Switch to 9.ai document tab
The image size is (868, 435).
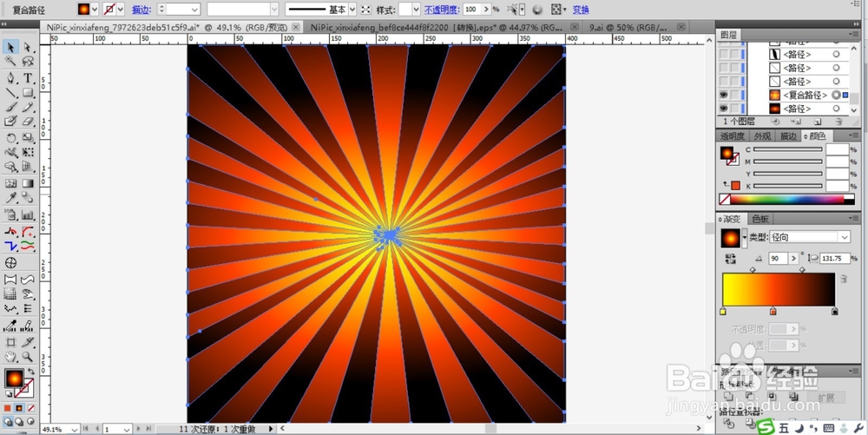pos(628,27)
